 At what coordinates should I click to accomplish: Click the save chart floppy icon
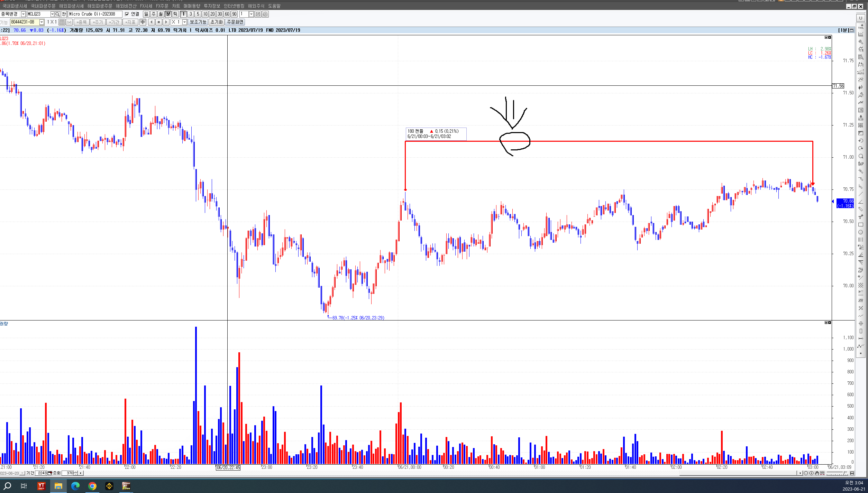click(258, 14)
